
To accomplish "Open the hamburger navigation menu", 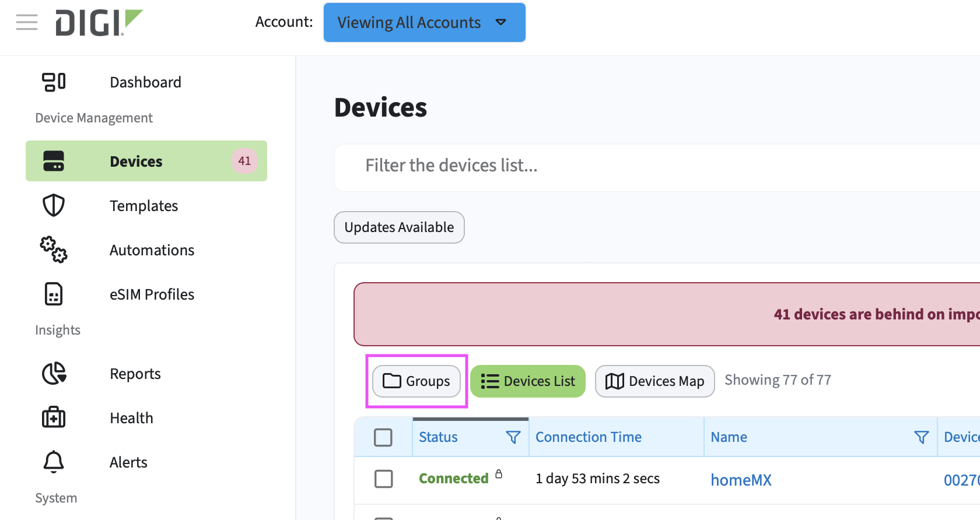I will coord(27,22).
